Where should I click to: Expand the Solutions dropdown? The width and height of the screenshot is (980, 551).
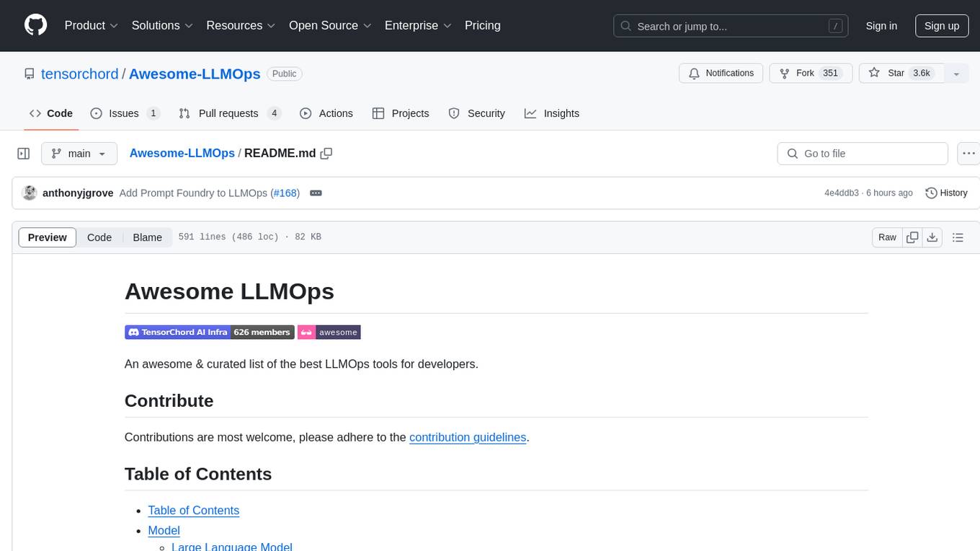click(x=162, y=25)
